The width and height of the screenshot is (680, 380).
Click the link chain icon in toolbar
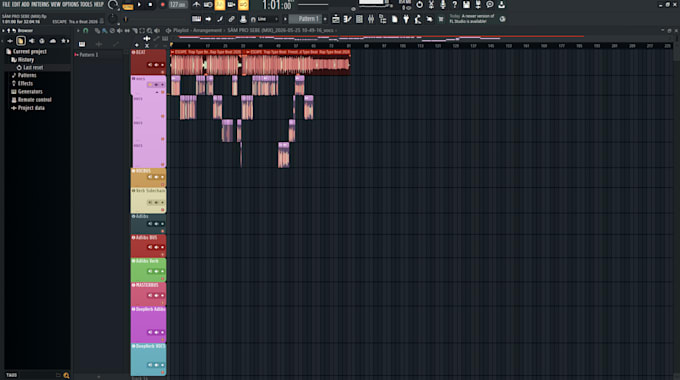coord(232,19)
